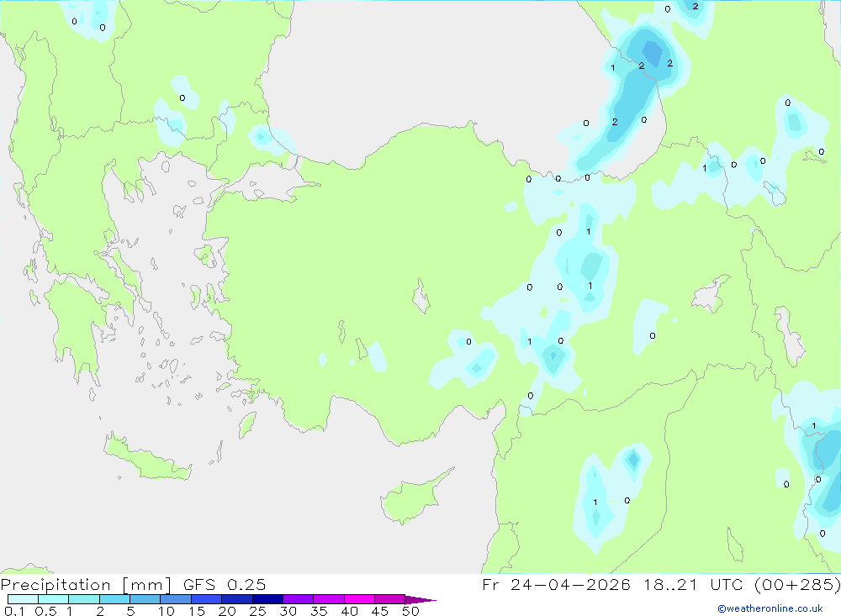This screenshot has width=841, height=616.
Task: Select the 30–35 mm violet legend swatch
Action: [298, 599]
